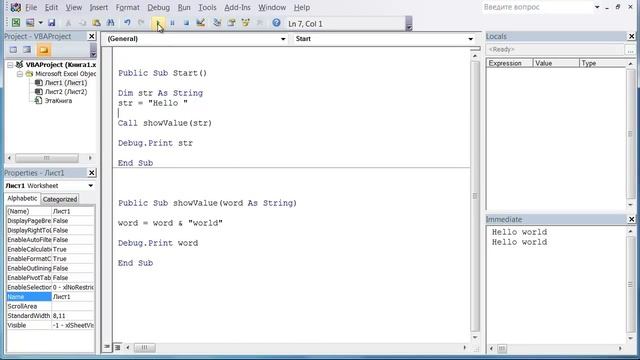
Task: Open the View menu
Action: click(73, 7)
